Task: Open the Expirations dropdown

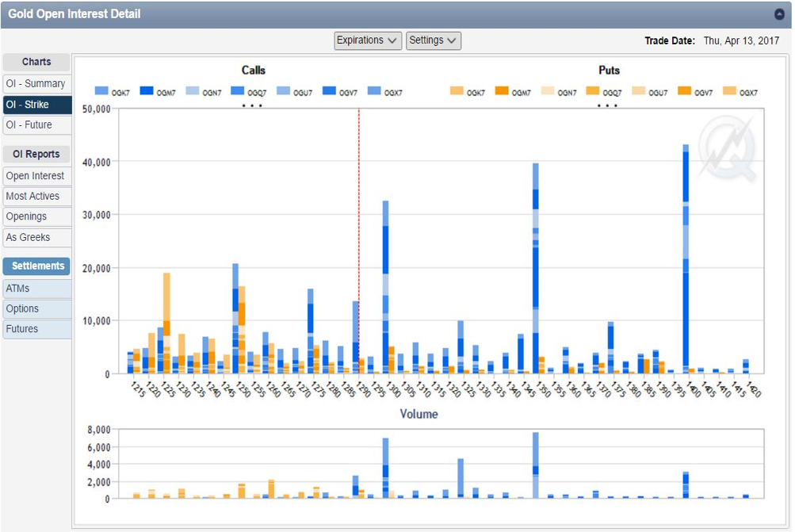Action: 368,40
